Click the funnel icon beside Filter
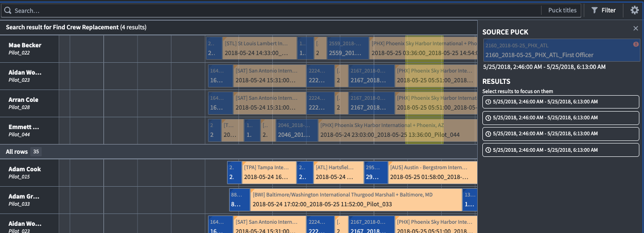 point(594,10)
